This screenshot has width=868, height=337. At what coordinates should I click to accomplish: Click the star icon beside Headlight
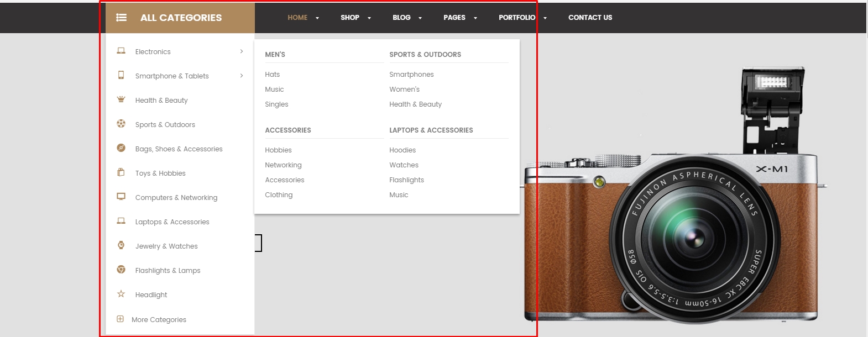[x=121, y=294]
